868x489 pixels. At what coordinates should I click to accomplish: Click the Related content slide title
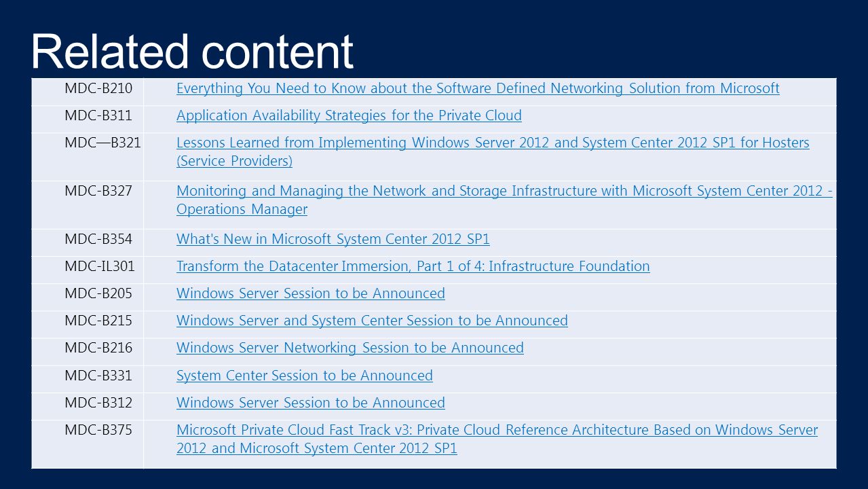click(x=193, y=51)
